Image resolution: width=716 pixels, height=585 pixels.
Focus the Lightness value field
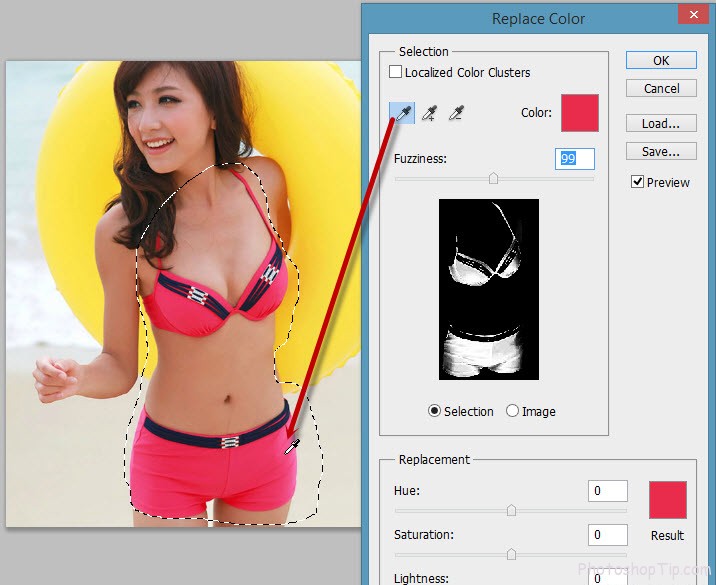pos(608,578)
